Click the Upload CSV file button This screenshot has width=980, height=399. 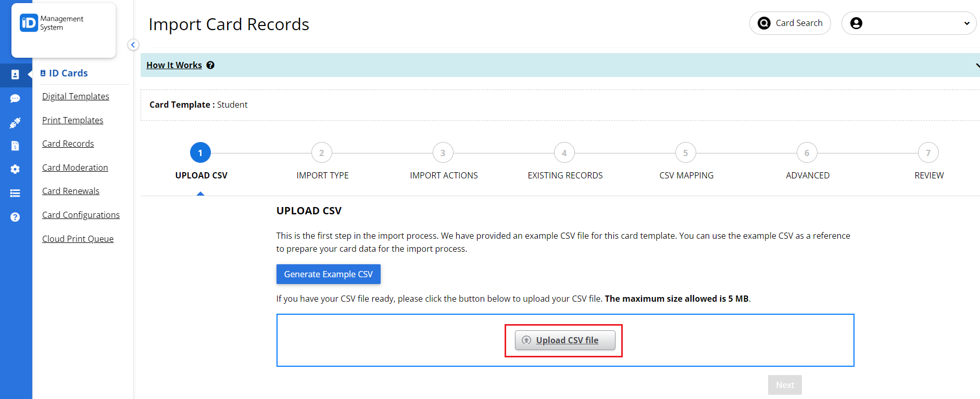click(565, 340)
